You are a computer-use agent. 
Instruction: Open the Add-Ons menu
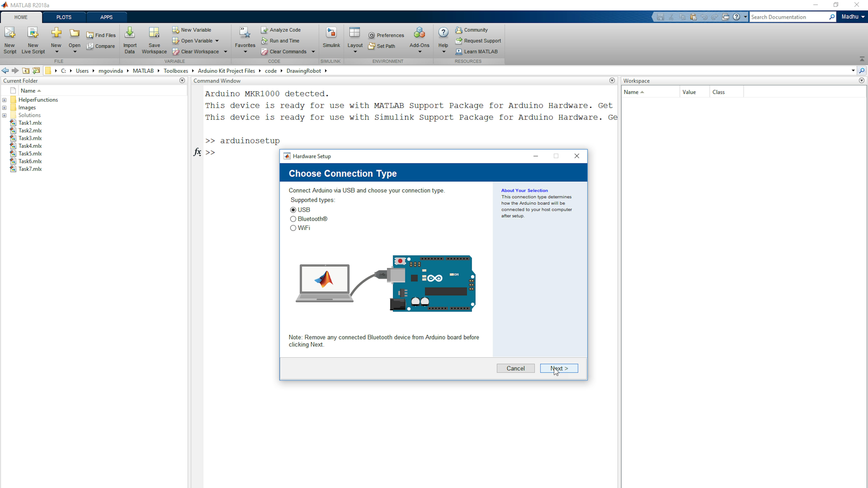point(420,40)
